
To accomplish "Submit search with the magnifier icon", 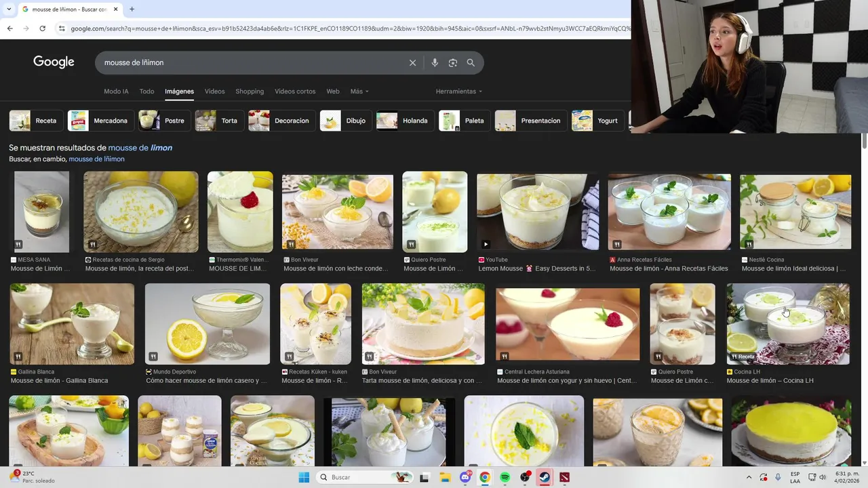I will point(471,62).
